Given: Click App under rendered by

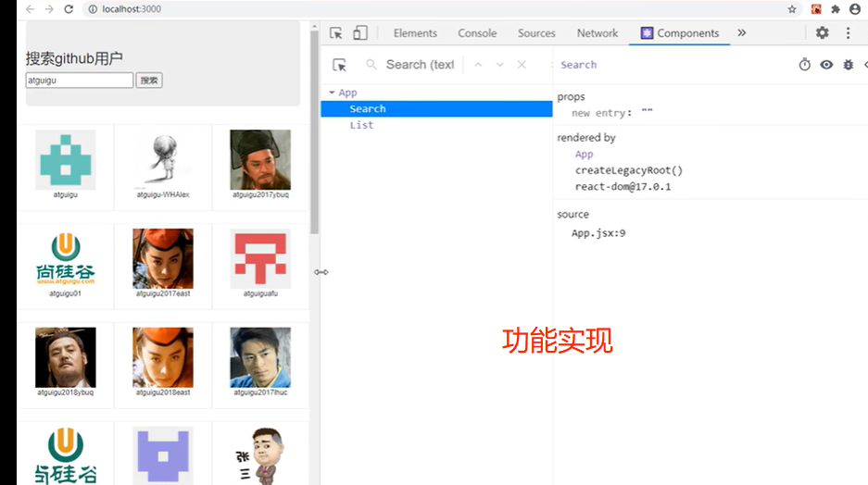Looking at the screenshot, I should [584, 155].
